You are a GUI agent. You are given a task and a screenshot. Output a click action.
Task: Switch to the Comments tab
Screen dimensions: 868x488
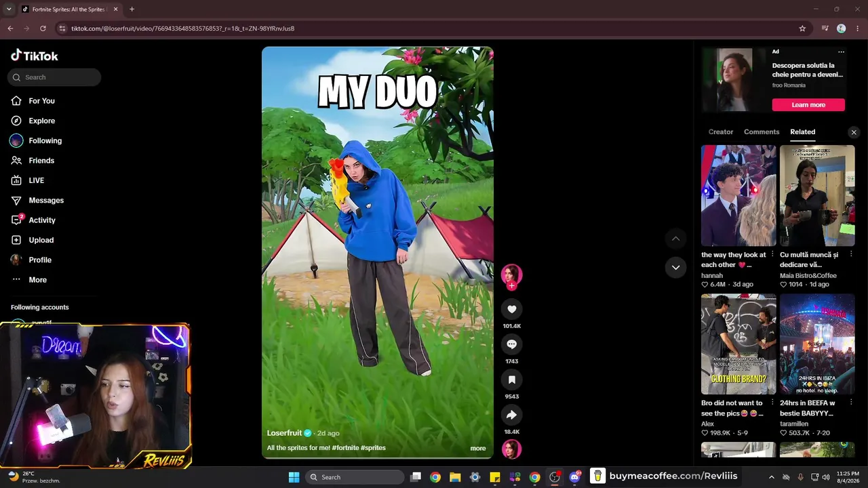pyautogui.click(x=762, y=132)
